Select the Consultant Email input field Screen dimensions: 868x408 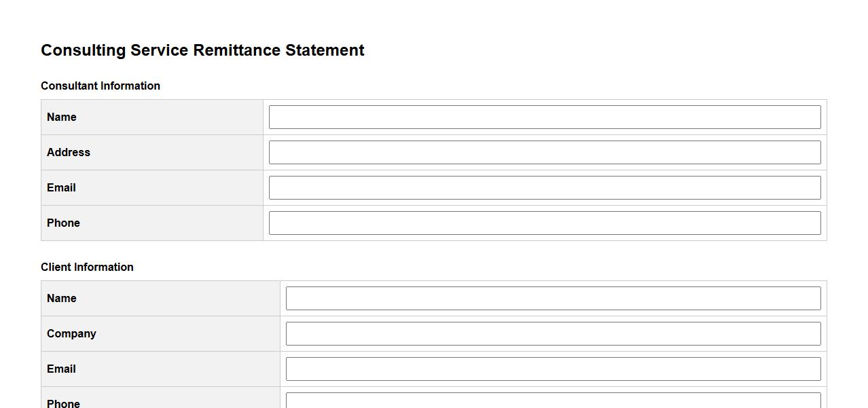[x=545, y=187]
